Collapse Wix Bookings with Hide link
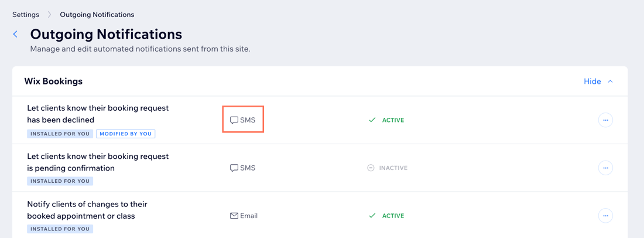Screen dimensions: 644x238 [x=592, y=81]
